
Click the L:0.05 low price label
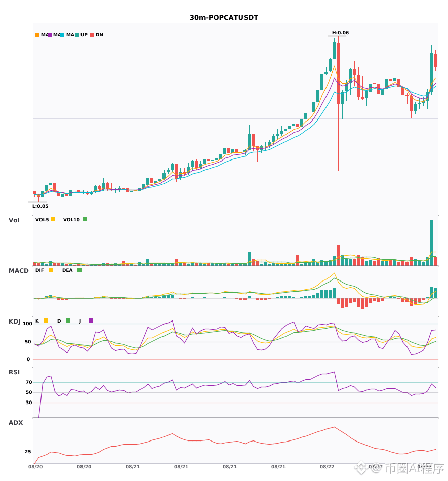40,206
